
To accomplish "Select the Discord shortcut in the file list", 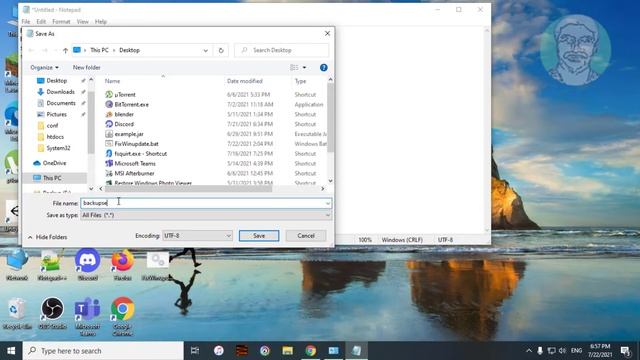I will coord(124,124).
